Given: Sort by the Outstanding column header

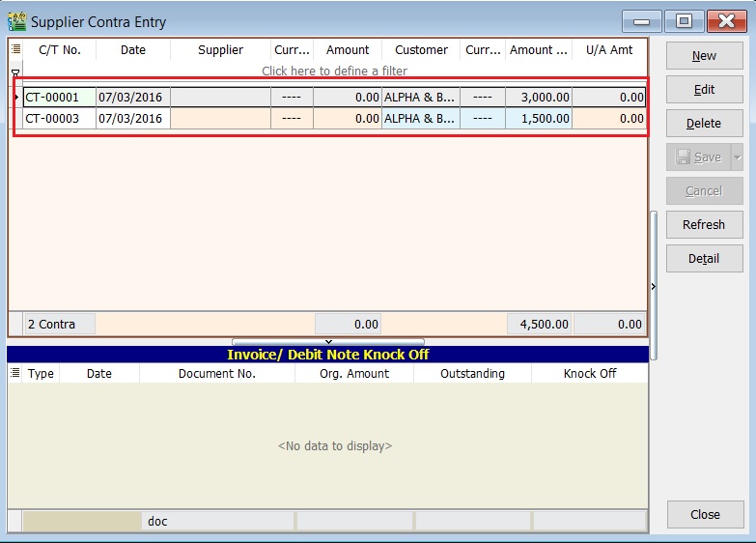Looking at the screenshot, I should pos(472,373).
